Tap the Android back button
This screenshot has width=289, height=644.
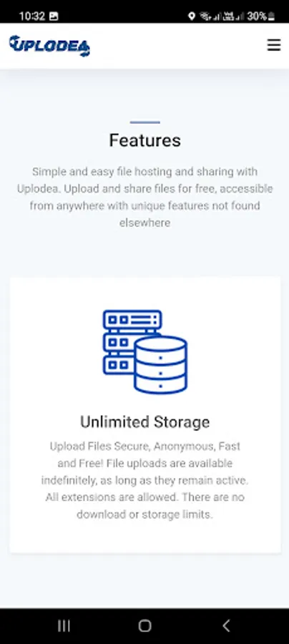click(226, 625)
